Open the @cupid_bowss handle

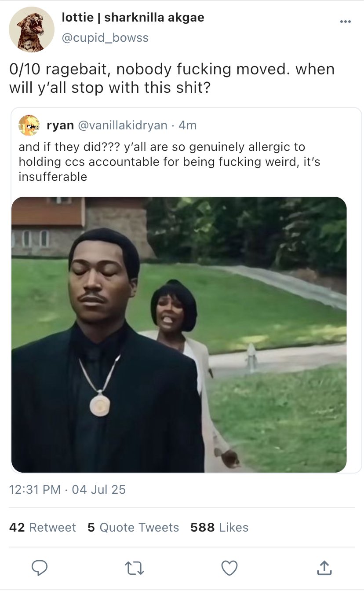(x=105, y=38)
